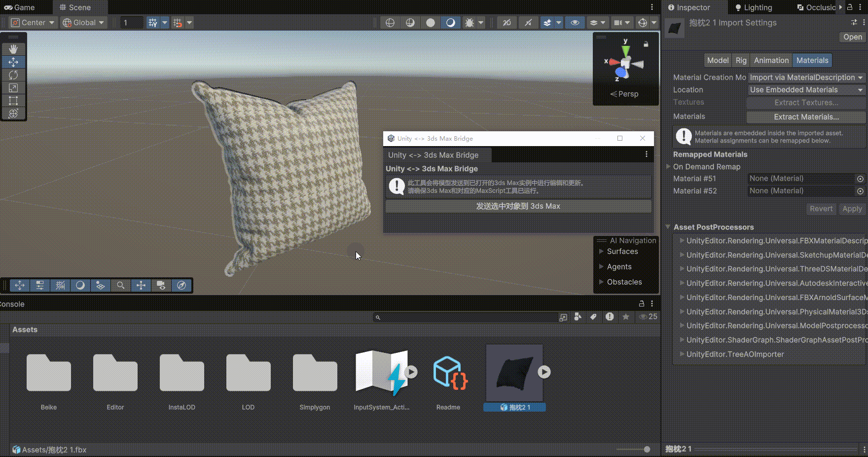
Task: Select the Move tool
Action: pos(13,62)
